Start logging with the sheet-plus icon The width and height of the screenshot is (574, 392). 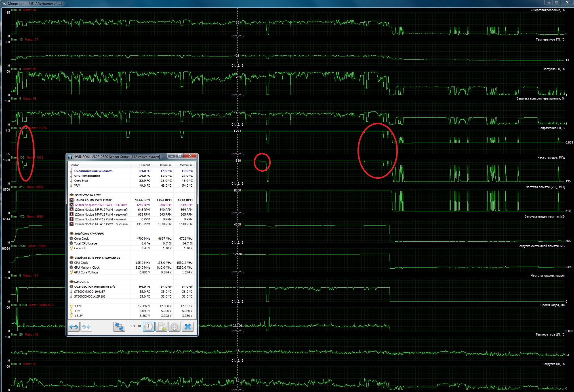pos(161,327)
